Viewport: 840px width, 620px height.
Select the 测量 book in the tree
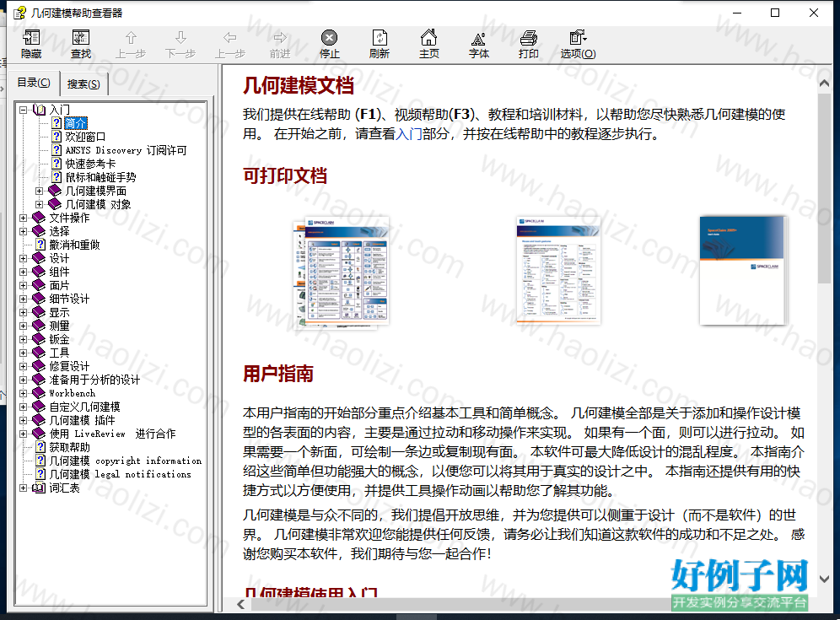pos(59,326)
